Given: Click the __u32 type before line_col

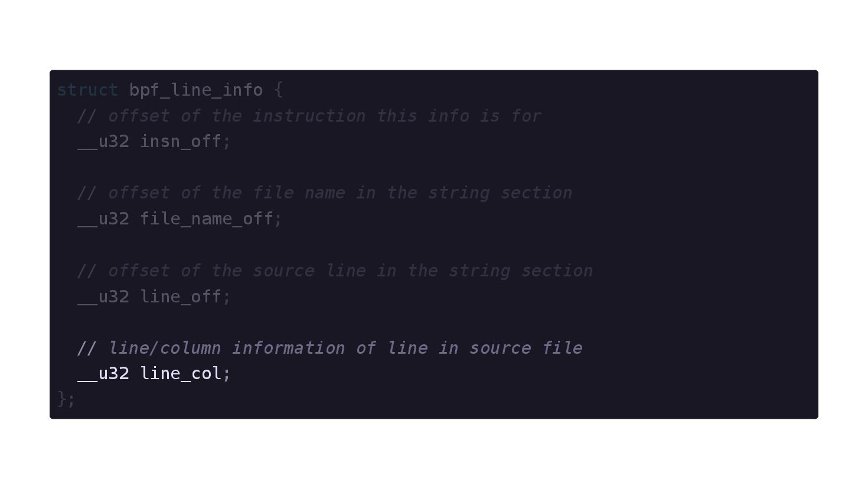Looking at the screenshot, I should [103, 374].
